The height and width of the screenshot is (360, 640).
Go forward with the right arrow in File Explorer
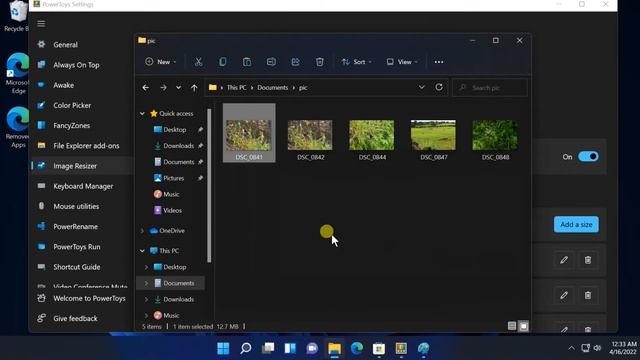(x=163, y=87)
